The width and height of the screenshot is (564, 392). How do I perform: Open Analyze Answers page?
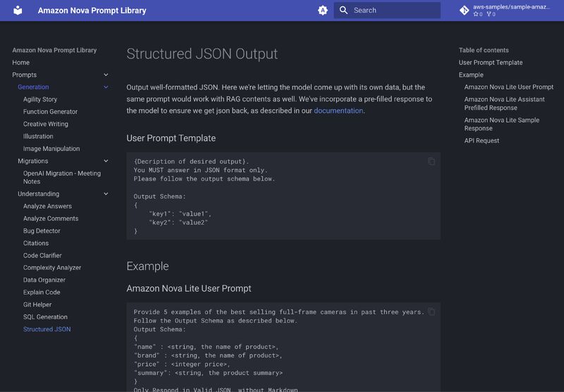point(47,206)
